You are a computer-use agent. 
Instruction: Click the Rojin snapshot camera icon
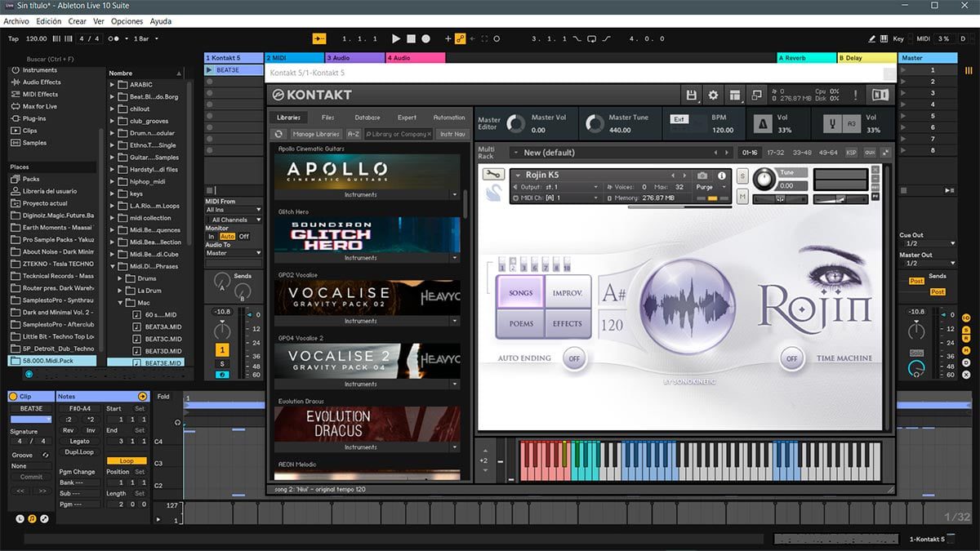(702, 176)
